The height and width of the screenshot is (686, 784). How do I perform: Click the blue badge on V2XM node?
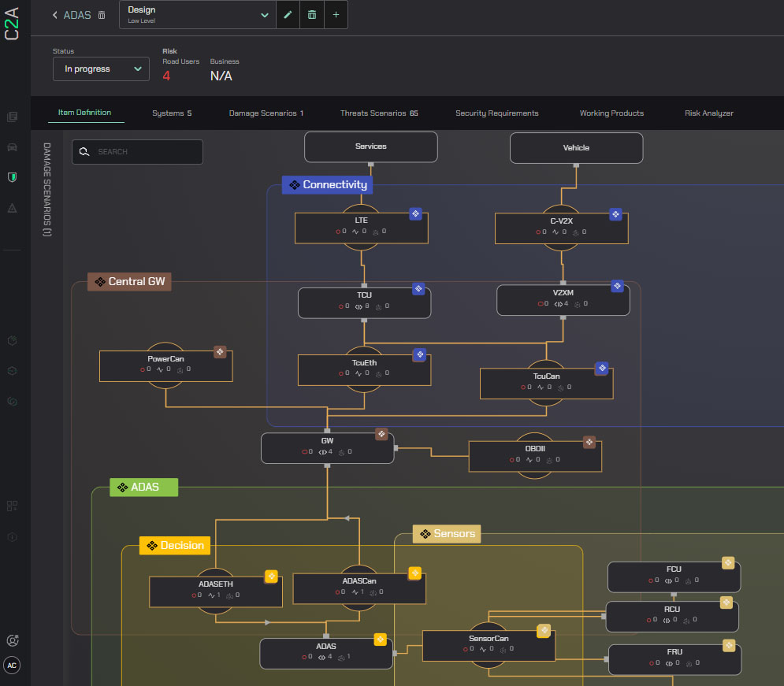pyautogui.click(x=618, y=286)
